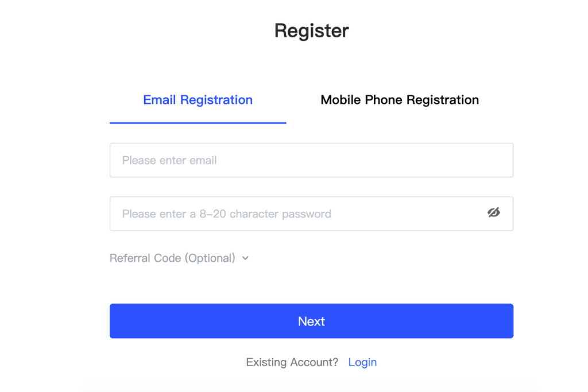Screen dimensions: 588x392
Task: Click the 'Existing Account?' text
Action: [x=292, y=362]
